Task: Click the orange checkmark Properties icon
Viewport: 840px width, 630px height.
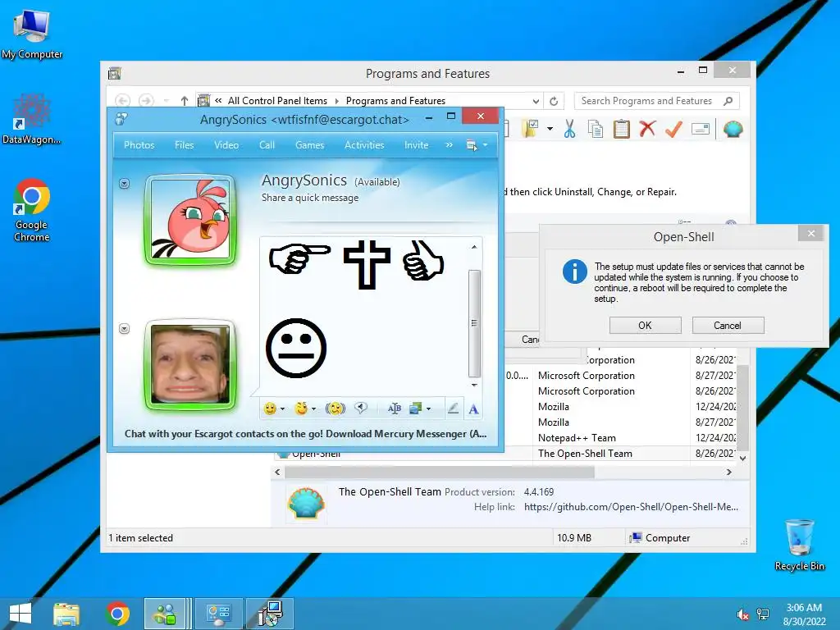Action: pyautogui.click(x=673, y=129)
